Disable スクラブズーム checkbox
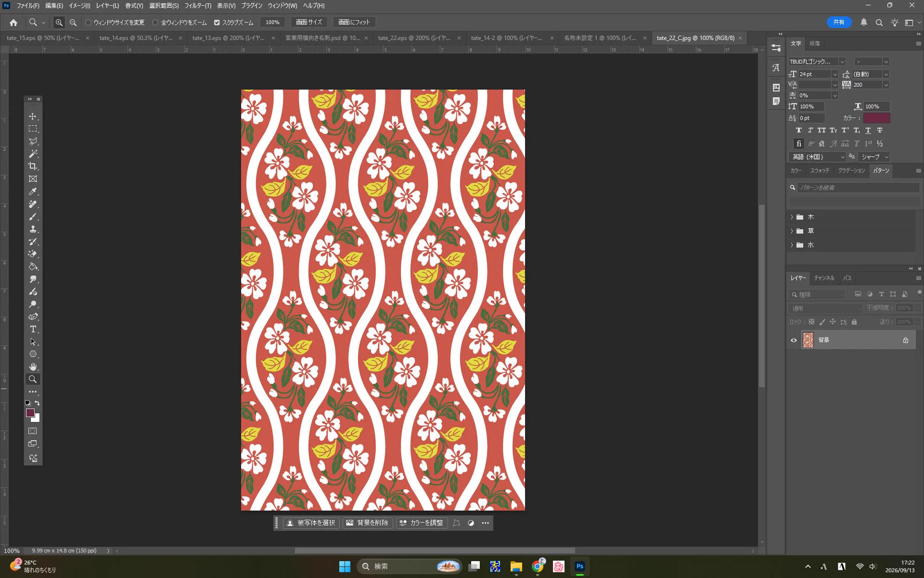This screenshot has height=578, width=924. (217, 22)
